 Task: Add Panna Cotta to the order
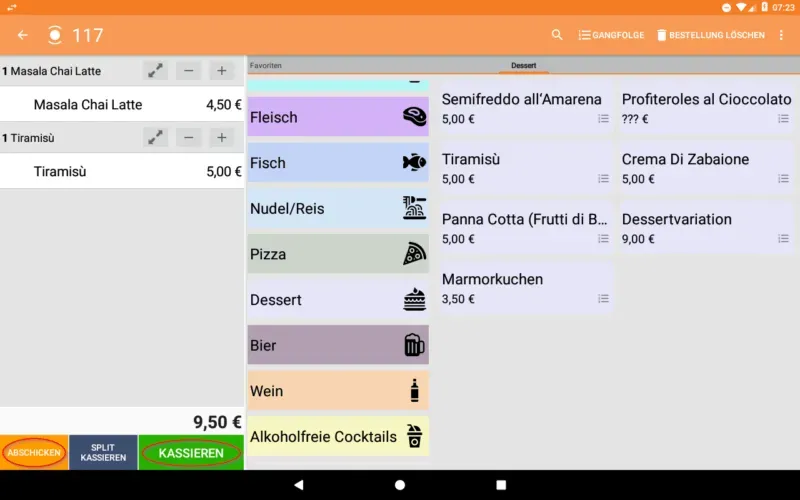tap(526, 228)
